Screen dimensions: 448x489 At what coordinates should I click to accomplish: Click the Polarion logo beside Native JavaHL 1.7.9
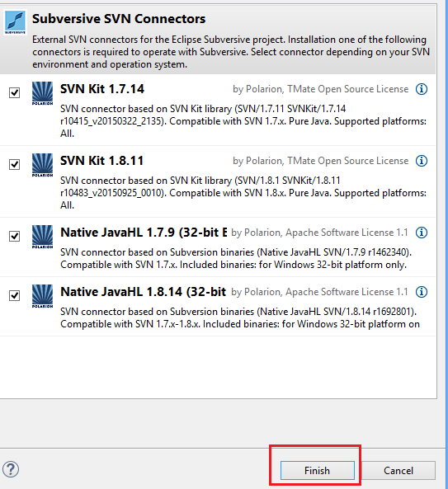coord(42,237)
